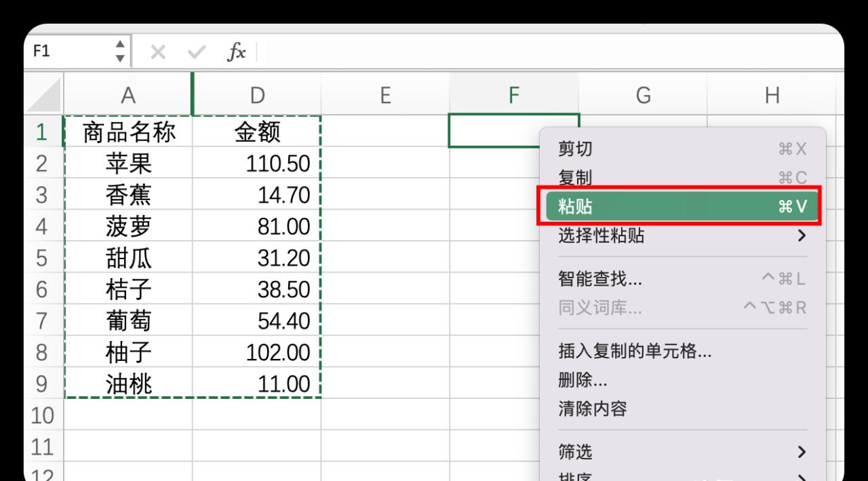Choose 剪切 from the context menu

point(683,149)
